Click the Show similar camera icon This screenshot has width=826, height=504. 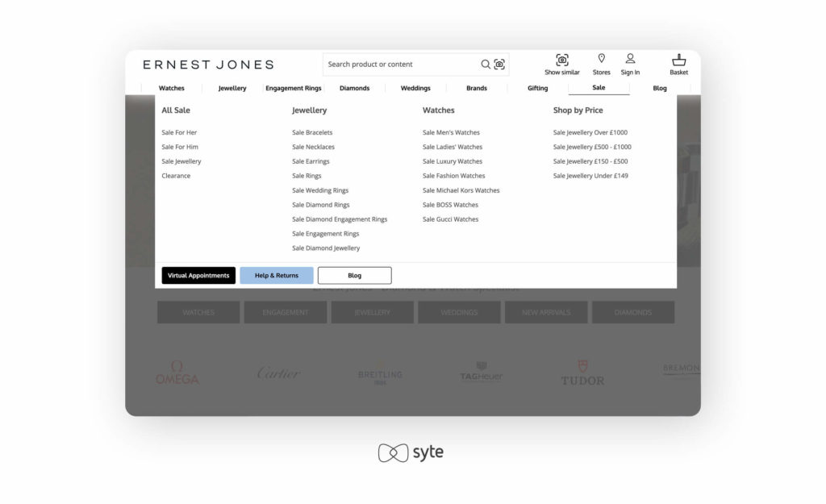(562, 60)
